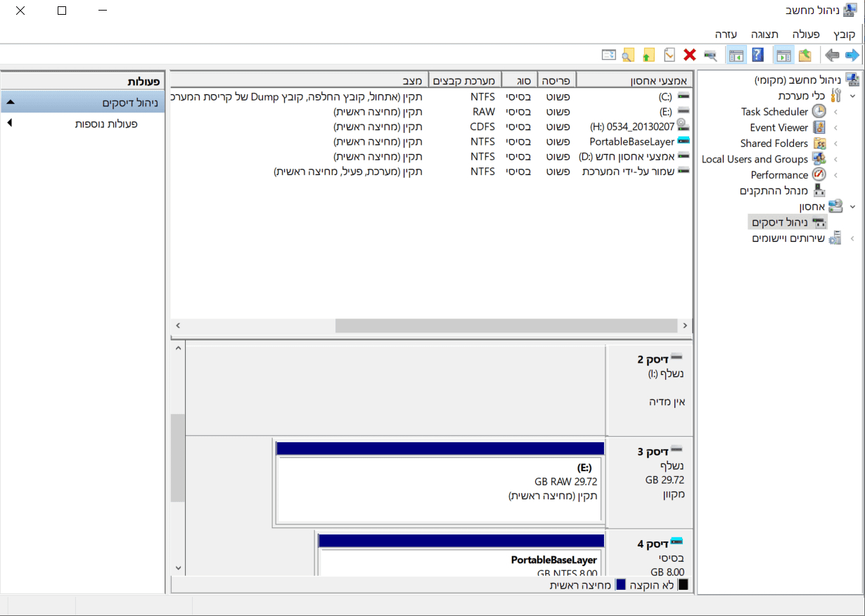This screenshot has width=865, height=616.
Task: Select ניהול דיסקים in the console tree
Action: click(788, 222)
